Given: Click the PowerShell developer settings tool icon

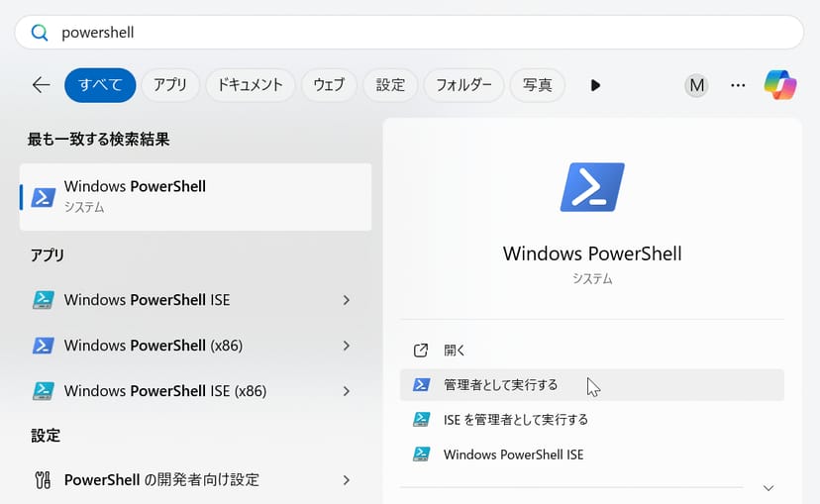Looking at the screenshot, I should (x=43, y=480).
